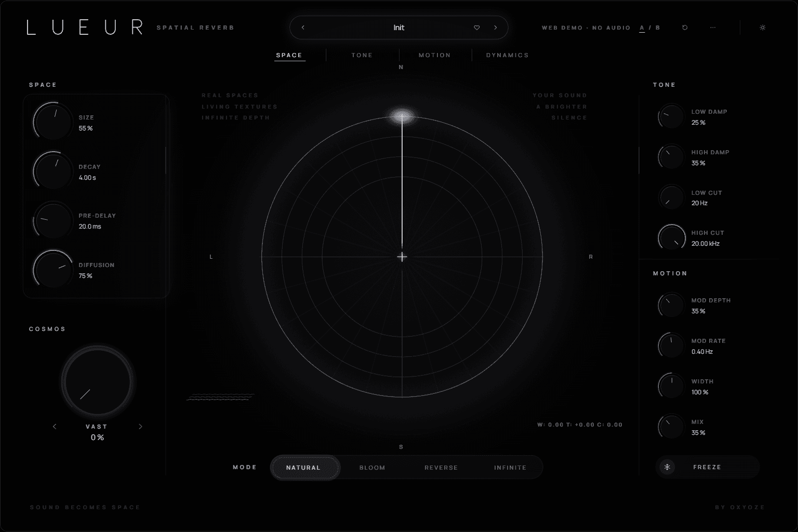This screenshot has height=532, width=798.
Task: Click the High Cut value 20.00 kHz
Action: click(706, 244)
